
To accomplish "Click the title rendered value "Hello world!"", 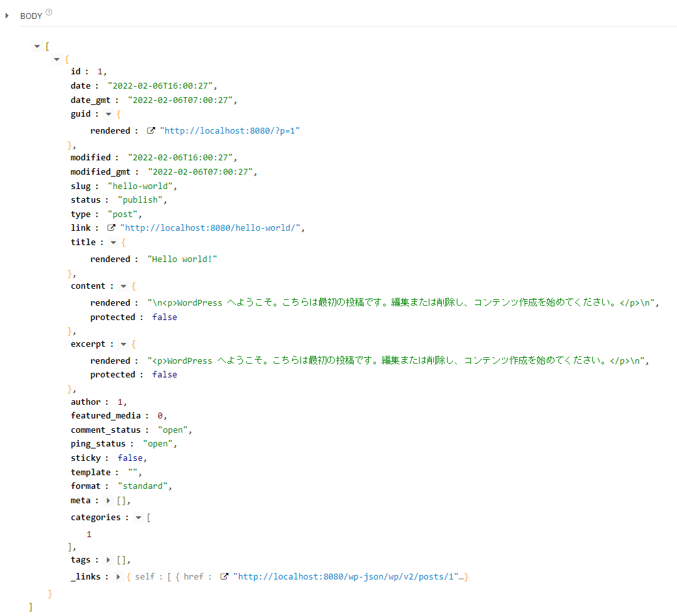I will click(x=182, y=259).
